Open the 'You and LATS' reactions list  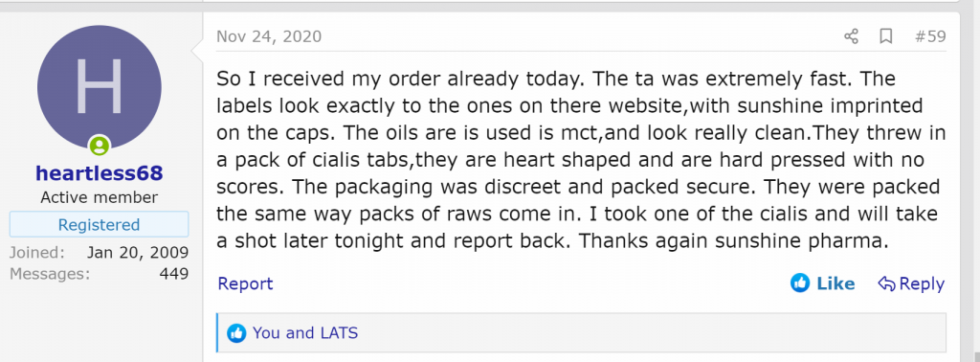(305, 333)
